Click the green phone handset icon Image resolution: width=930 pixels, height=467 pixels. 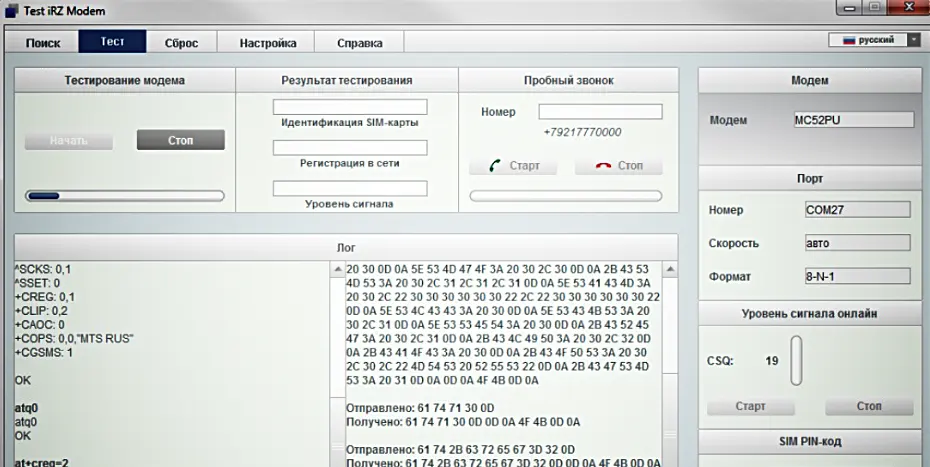tap(495, 166)
